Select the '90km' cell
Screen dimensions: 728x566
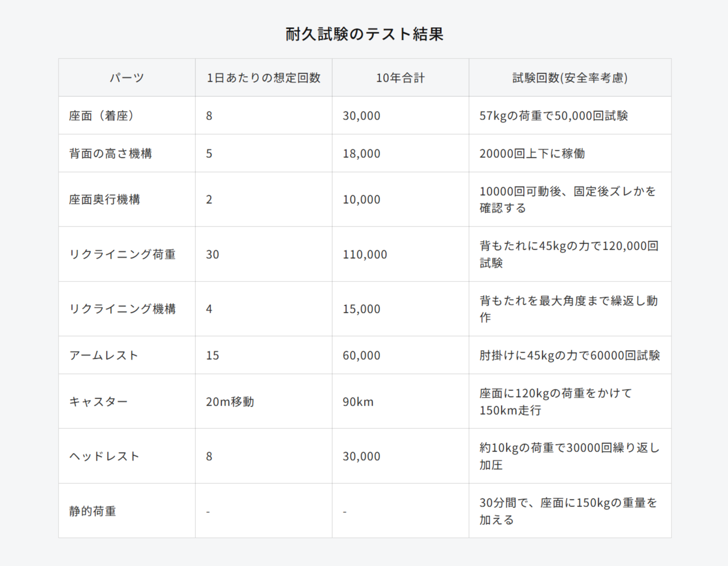(x=400, y=402)
